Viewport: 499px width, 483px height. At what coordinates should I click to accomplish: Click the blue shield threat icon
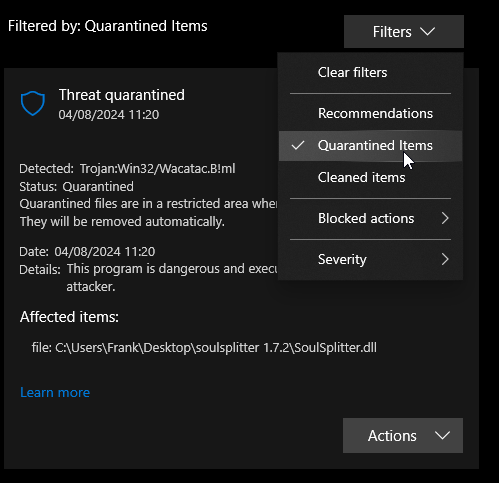point(33,103)
